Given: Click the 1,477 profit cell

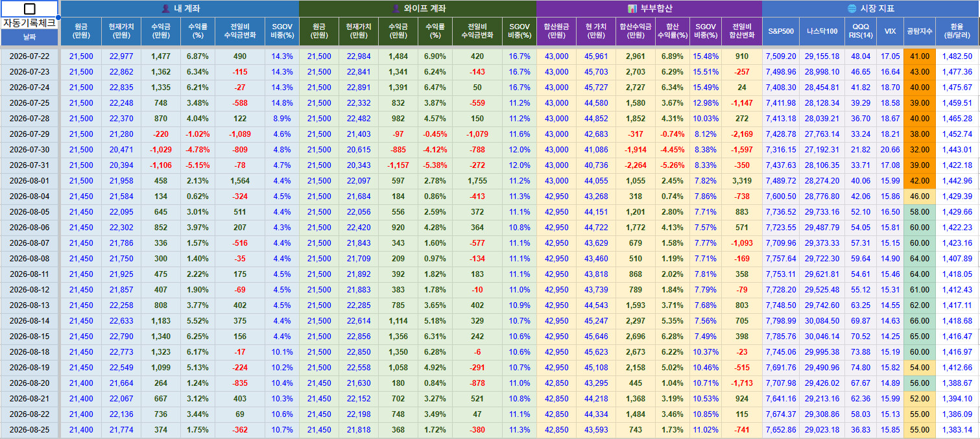Looking at the screenshot, I should coord(161,56).
